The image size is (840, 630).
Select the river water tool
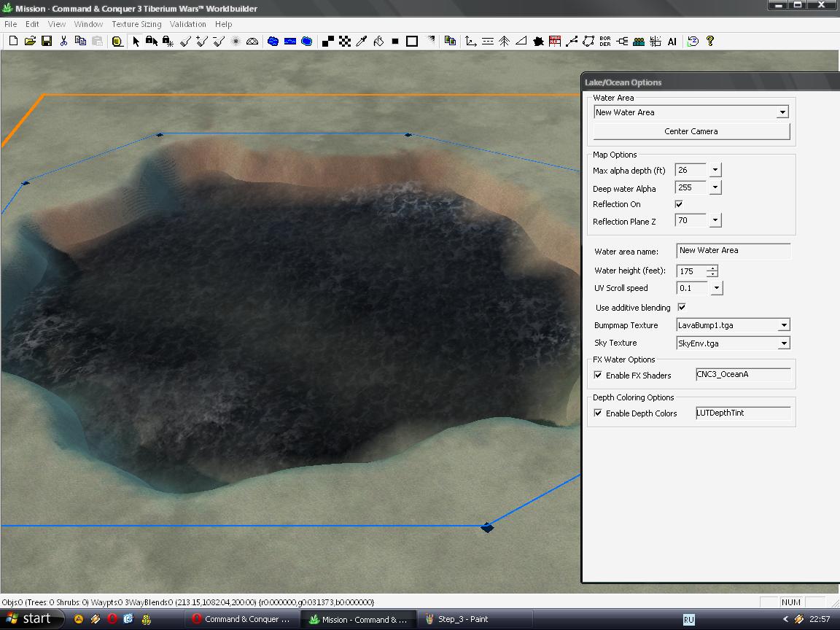[289, 42]
